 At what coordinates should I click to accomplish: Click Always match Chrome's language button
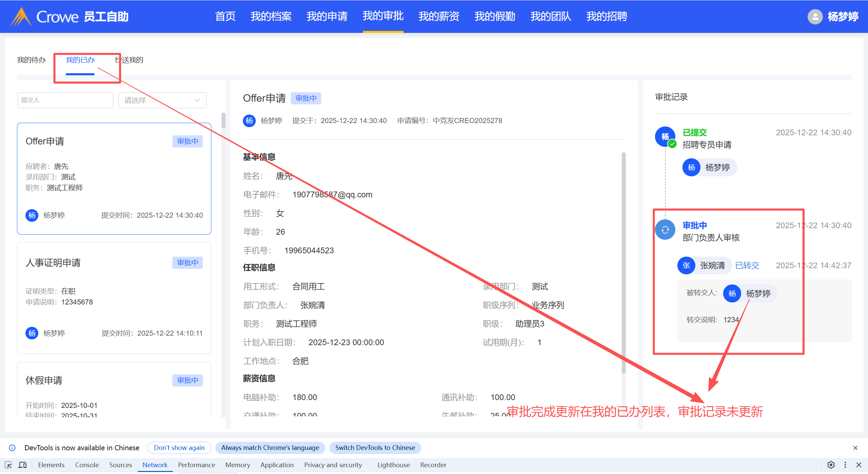[x=270, y=448]
